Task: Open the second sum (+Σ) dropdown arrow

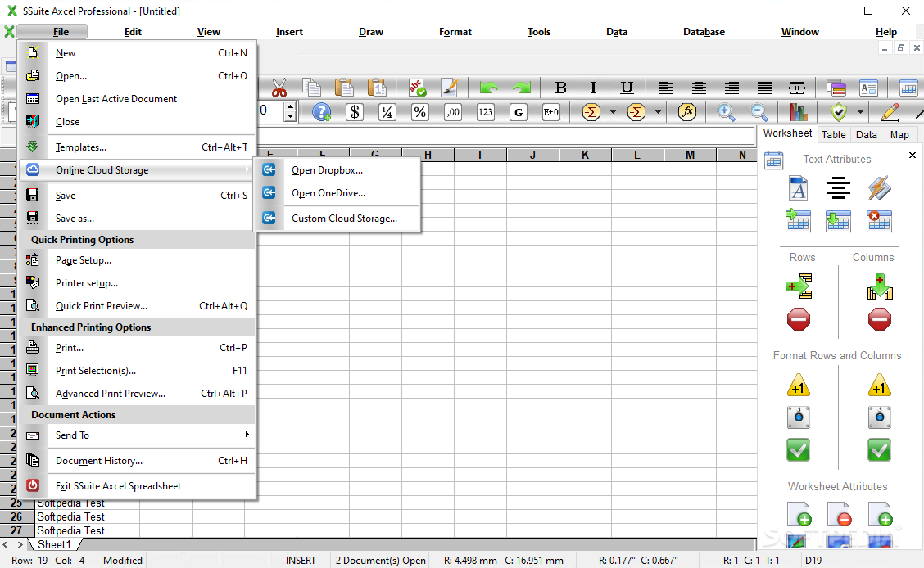Action: pos(659,112)
